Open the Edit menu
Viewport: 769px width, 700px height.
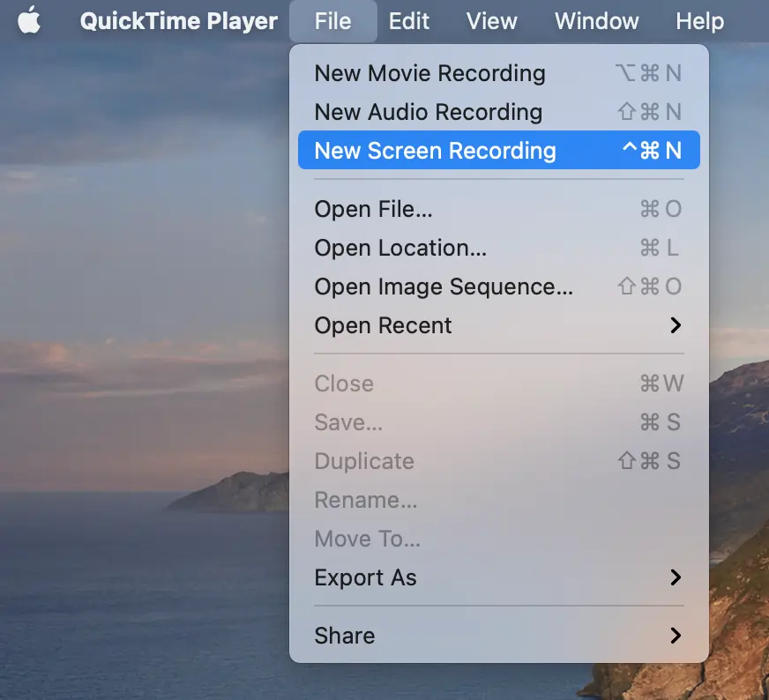tap(409, 21)
